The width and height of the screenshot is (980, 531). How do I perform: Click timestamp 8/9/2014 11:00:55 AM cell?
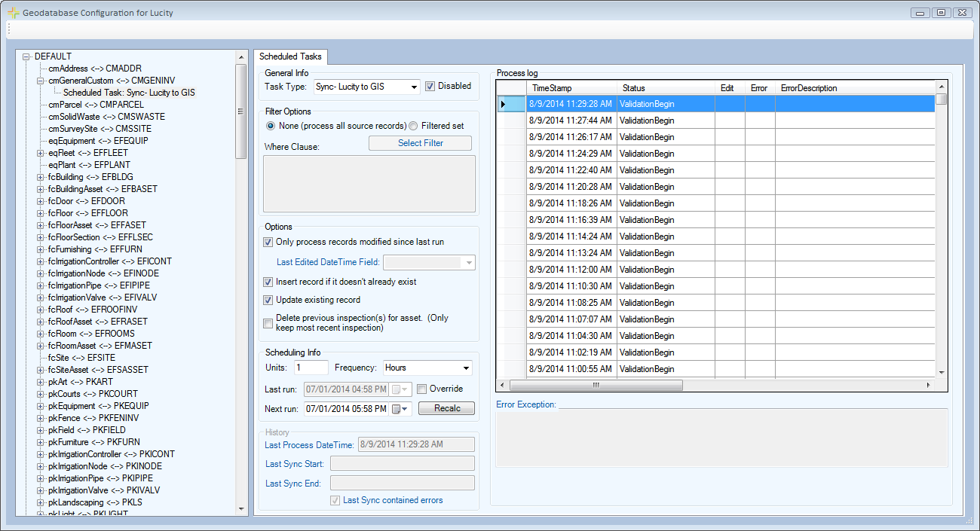click(x=571, y=369)
